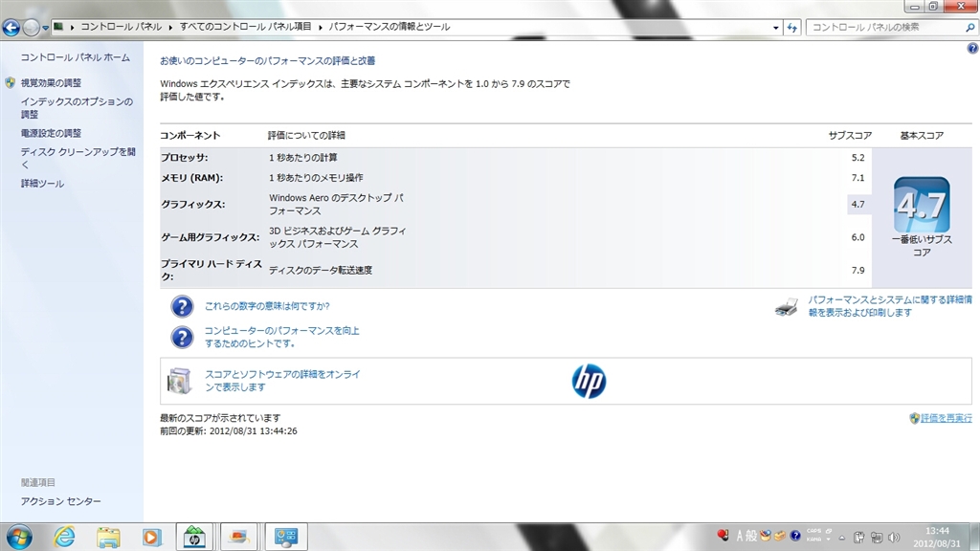Click the red alert tray icon
Image resolution: width=980 pixels, height=551 pixels.
coord(724,536)
